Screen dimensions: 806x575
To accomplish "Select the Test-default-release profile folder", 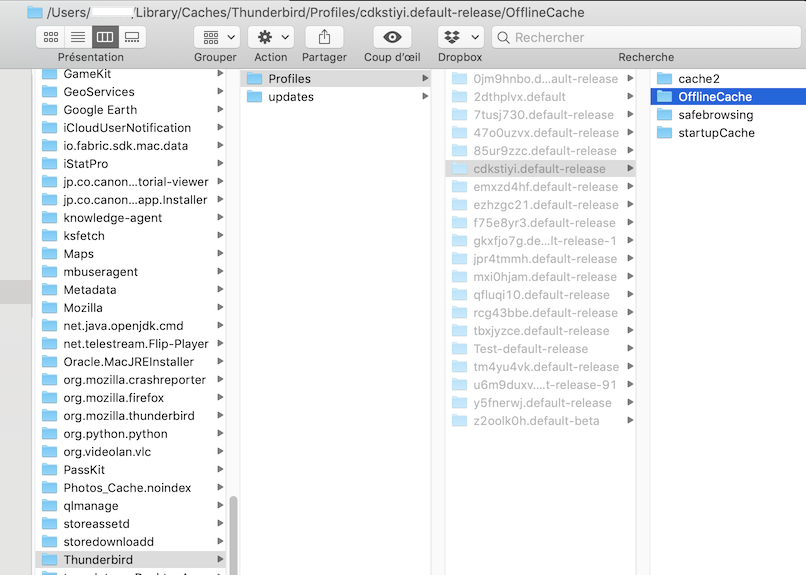I will point(540,348).
